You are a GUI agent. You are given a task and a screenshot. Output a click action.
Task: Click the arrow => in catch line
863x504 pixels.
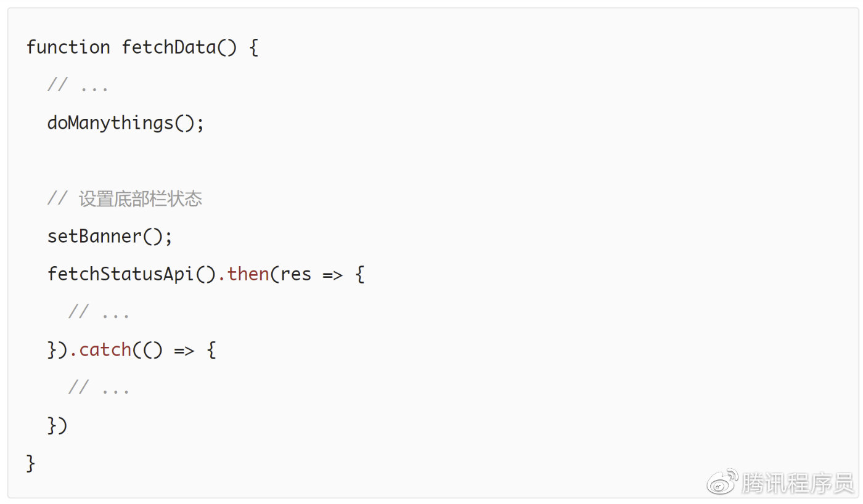[x=184, y=351]
